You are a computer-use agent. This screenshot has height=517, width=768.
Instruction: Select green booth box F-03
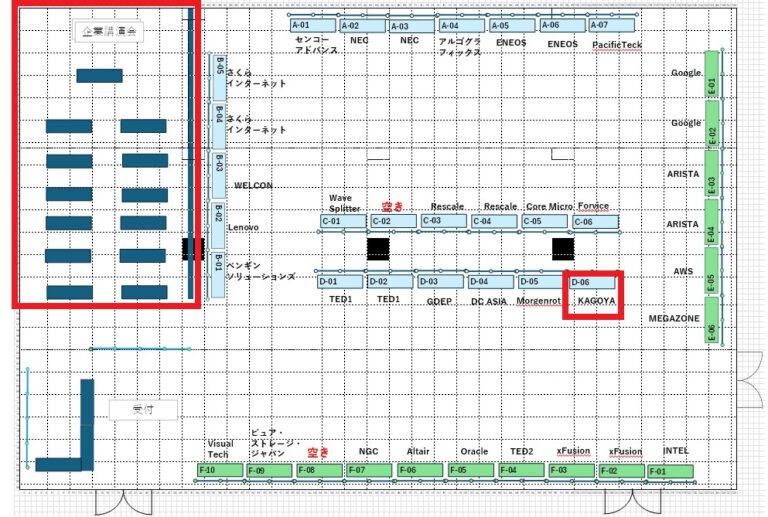[572, 470]
